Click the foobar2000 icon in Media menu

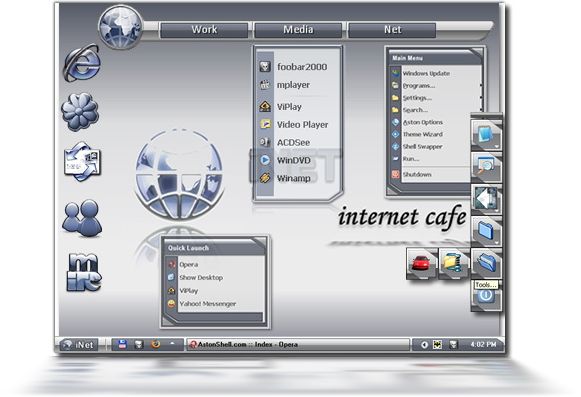coord(265,67)
